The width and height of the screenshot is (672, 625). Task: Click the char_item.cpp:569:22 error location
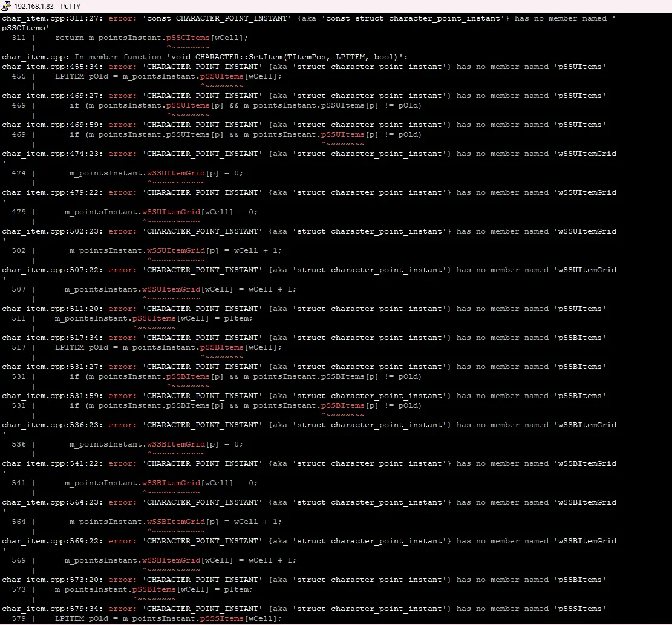tap(52, 541)
